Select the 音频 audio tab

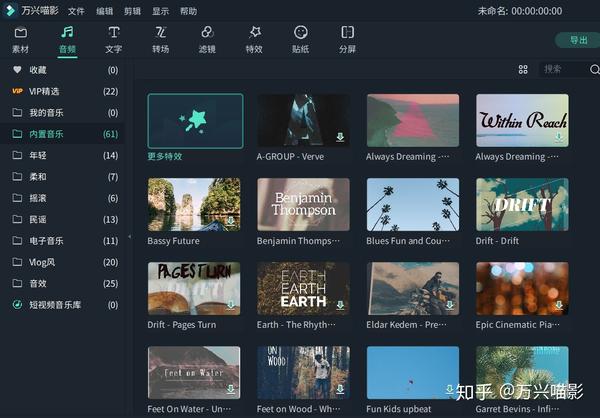click(x=67, y=40)
